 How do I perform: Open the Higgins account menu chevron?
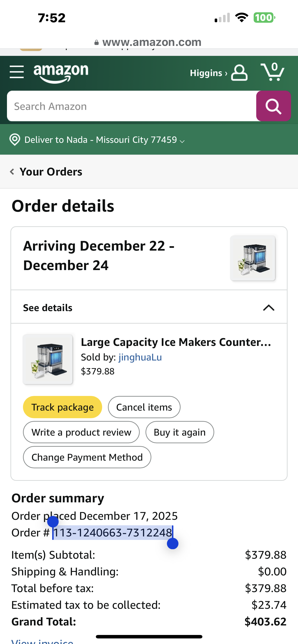(x=226, y=73)
